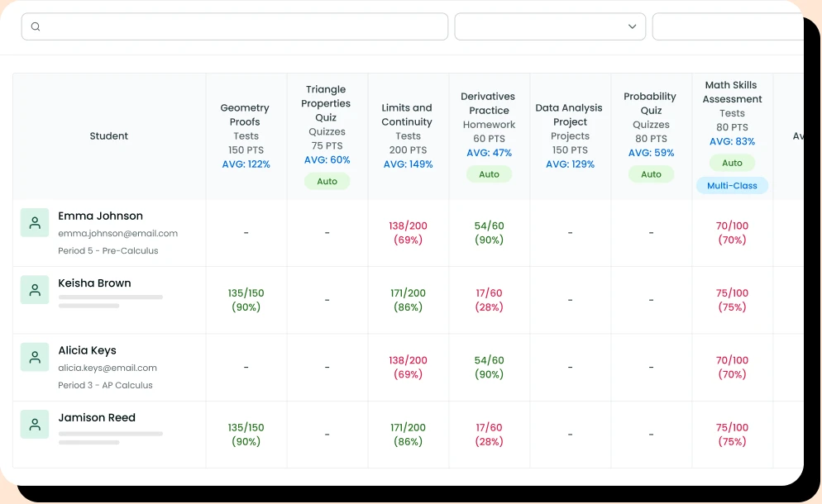Click Auto badge under Derivatives Practice
This screenshot has width=822, height=504.
pos(489,174)
